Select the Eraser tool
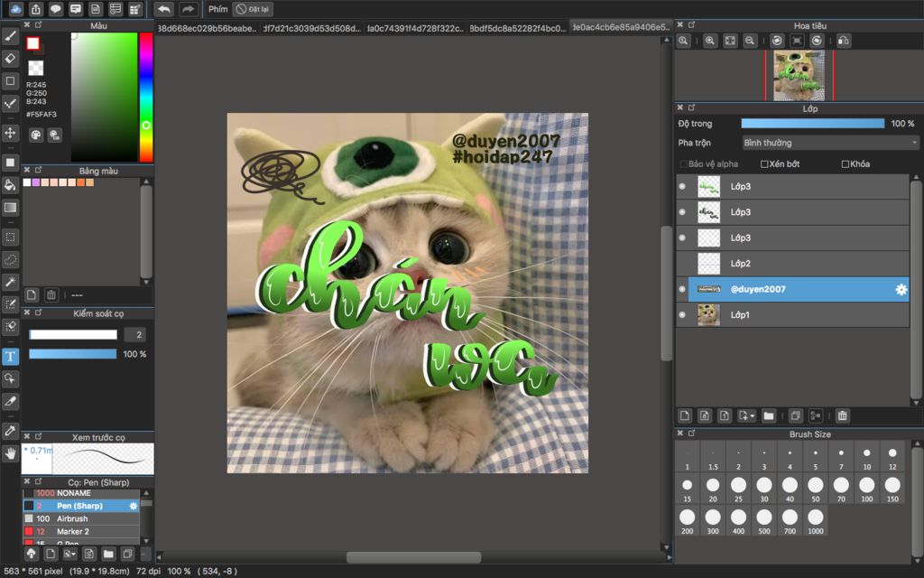924x578 pixels. pyautogui.click(x=10, y=59)
